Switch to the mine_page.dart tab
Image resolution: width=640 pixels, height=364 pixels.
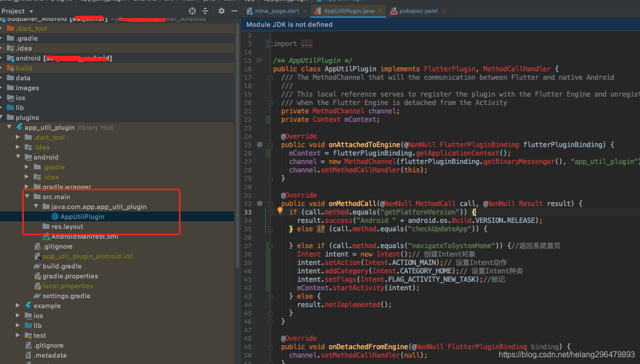coord(277,10)
